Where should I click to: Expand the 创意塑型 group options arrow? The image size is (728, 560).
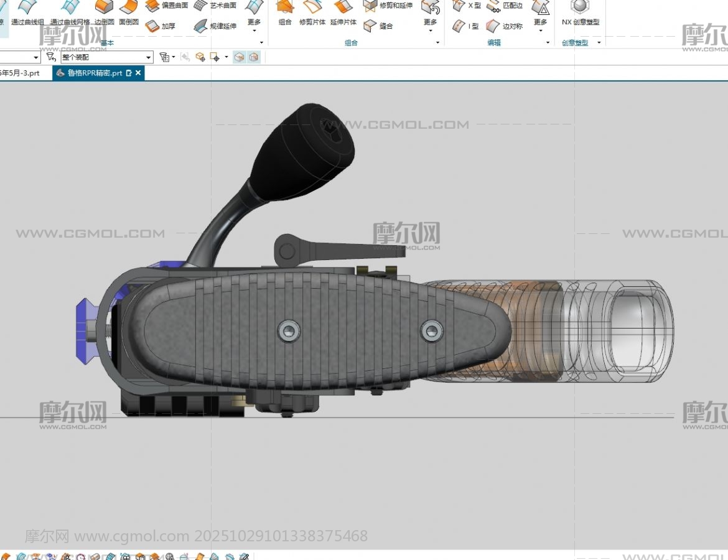pyautogui.click(x=599, y=43)
